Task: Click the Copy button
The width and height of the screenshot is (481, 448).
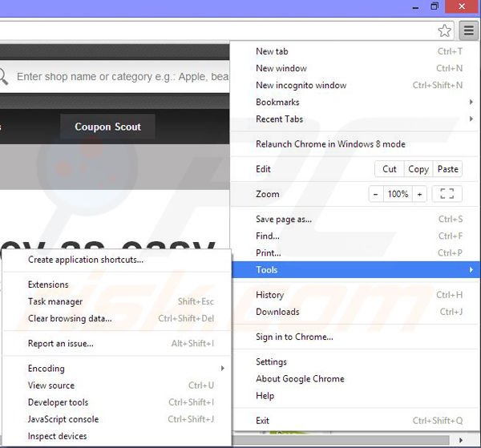Action: pos(418,169)
